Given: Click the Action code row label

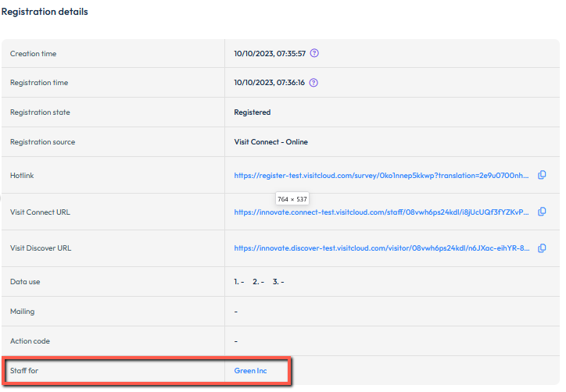Looking at the screenshot, I should [x=30, y=341].
